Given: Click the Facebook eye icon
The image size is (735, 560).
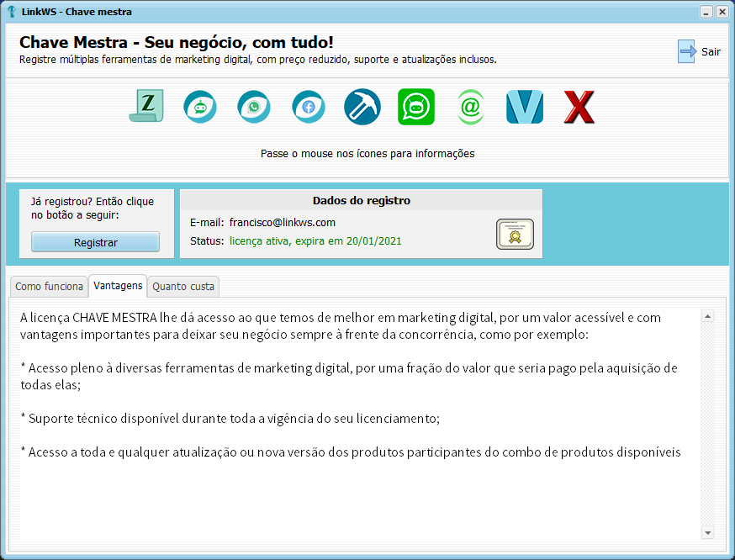Looking at the screenshot, I should tap(308, 107).
